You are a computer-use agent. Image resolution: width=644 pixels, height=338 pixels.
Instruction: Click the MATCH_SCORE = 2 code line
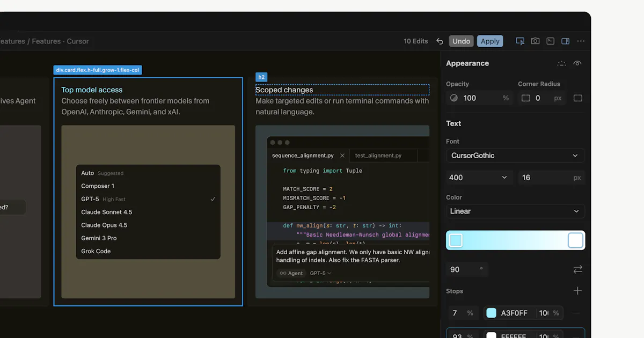click(308, 189)
